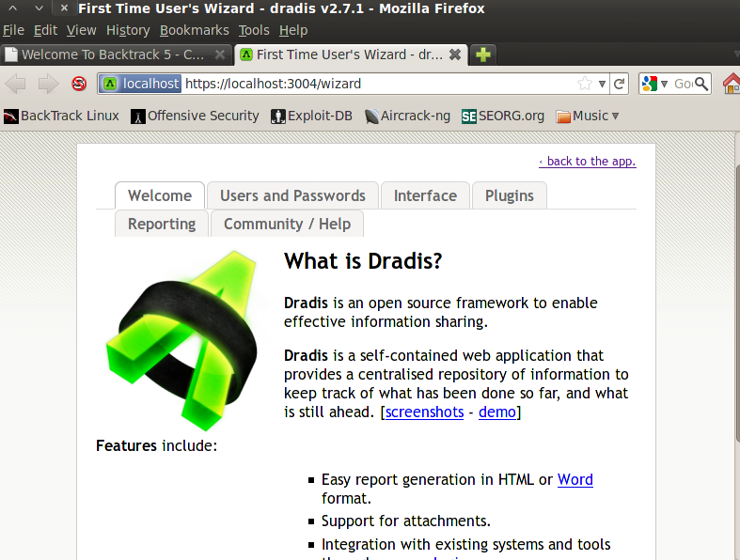Switch to the Plugins wizard tab
The image size is (740, 560).
tap(510, 195)
